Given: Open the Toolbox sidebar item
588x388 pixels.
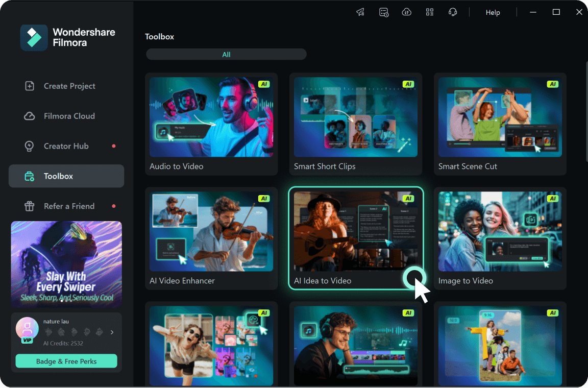Looking at the screenshot, I should (66, 176).
